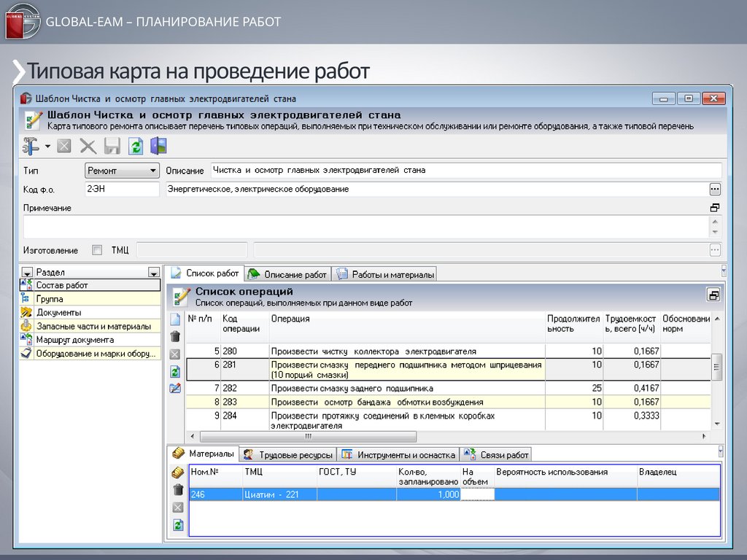Image resolution: width=747 pixels, height=560 pixels.
Task: Select Запасные части и материалы section
Action: [93, 327]
